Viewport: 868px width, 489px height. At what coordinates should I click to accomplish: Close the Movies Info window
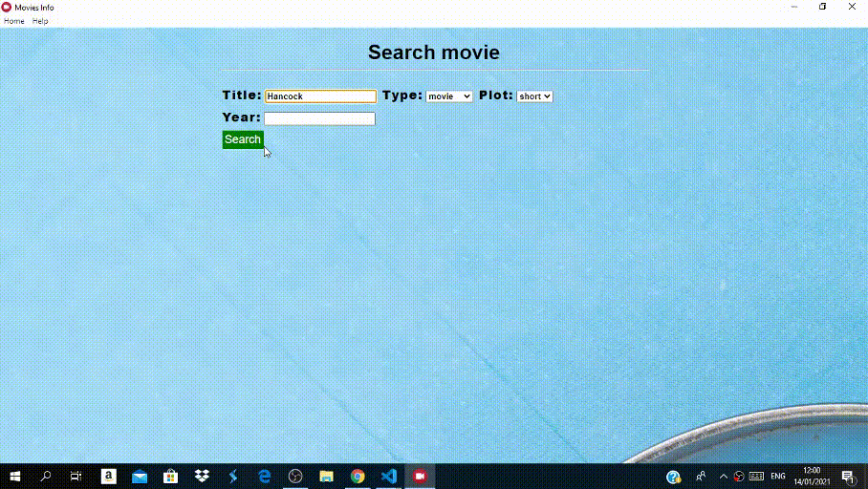pyautogui.click(x=852, y=7)
